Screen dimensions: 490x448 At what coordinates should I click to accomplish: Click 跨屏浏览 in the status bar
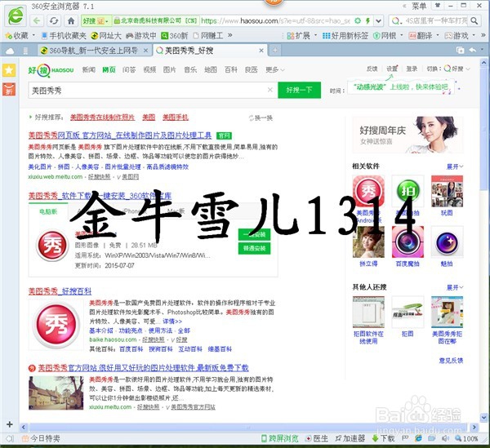[279, 438]
